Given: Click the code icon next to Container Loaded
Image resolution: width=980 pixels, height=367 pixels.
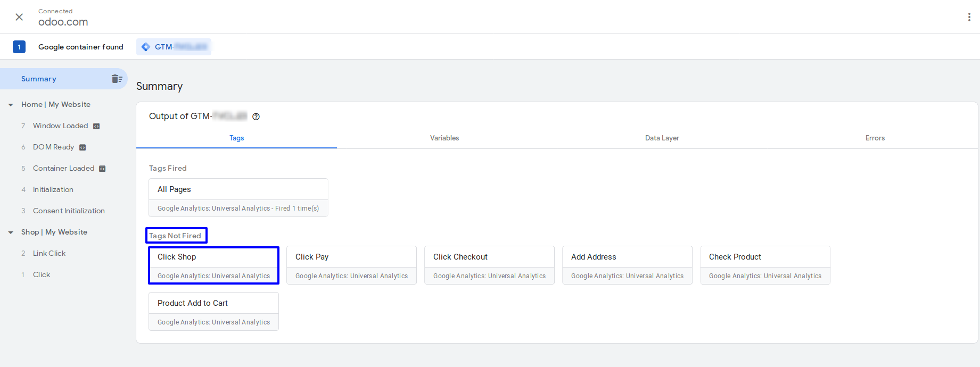Looking at the screenshot, I should coord(102,169).
